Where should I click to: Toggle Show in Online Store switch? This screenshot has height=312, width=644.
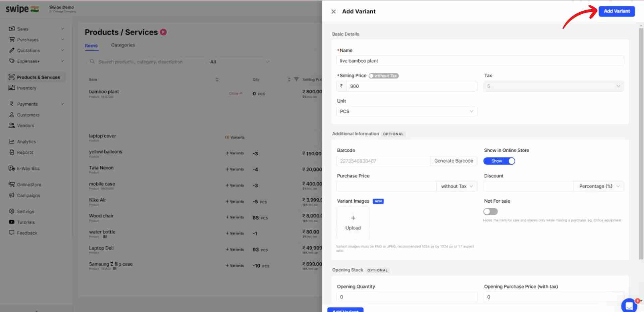pyautogui.click(x=499, y=161)
